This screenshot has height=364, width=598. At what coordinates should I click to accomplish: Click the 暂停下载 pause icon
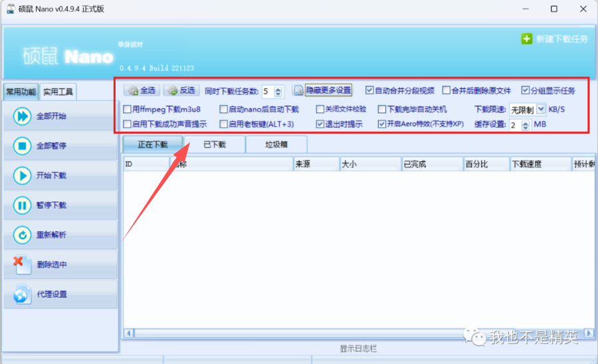(x=22, y=205)
